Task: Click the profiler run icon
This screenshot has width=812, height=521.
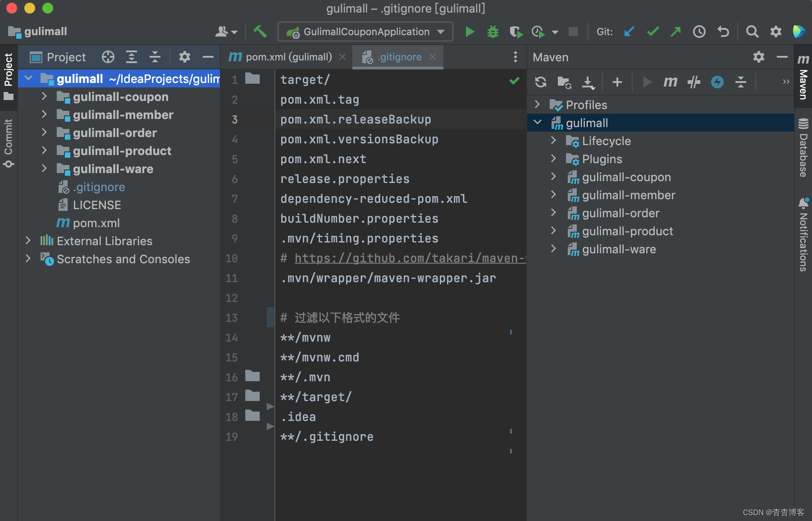Action: [x=538, y=32]
